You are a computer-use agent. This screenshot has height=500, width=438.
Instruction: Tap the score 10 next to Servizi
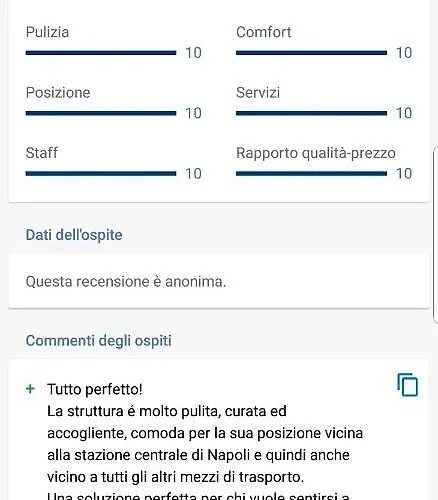pos(404,113)
